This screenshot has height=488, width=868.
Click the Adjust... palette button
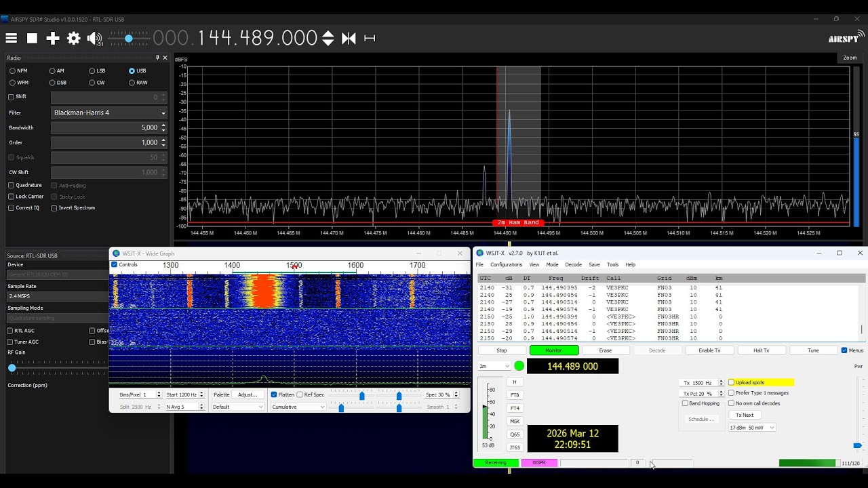tap(248, 394)
